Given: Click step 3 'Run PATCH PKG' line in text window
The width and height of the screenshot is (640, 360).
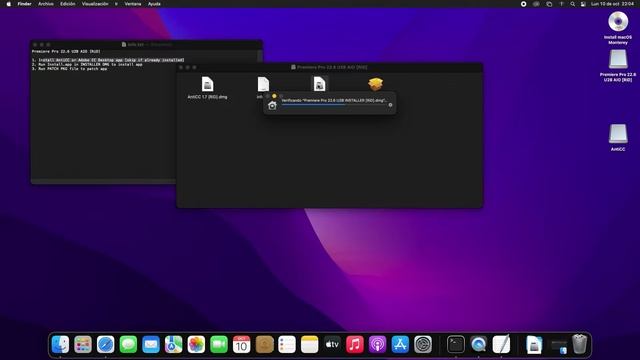Looking at the screenshot, I should [69, 69].
